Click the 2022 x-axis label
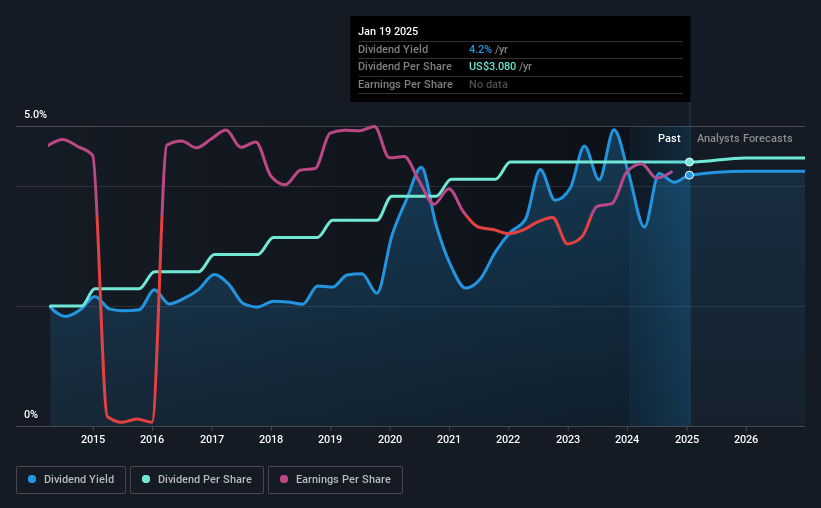The image size is (821, 508). point(508,439)
